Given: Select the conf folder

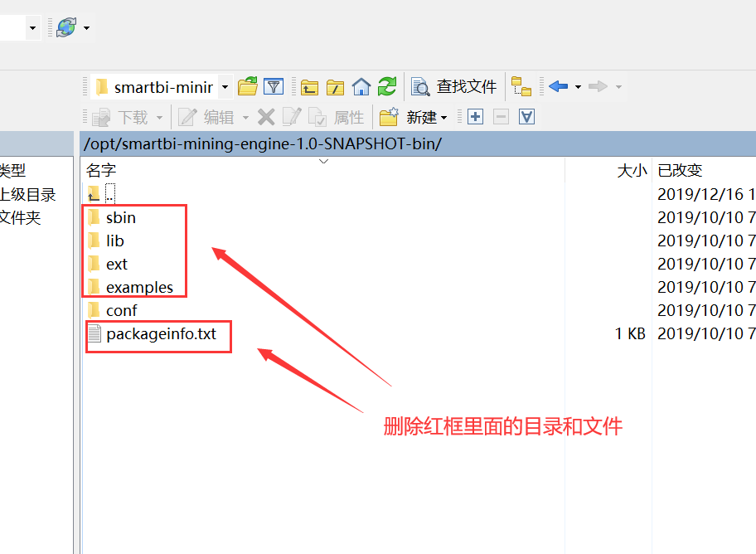Looking at the screenshot, I should click(113, 310).
